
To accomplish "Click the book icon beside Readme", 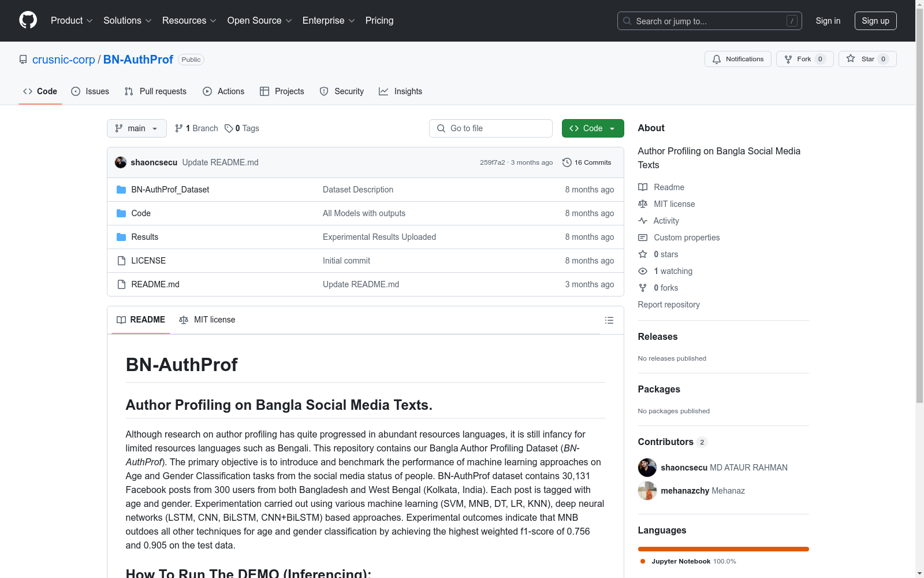I will pos(643,187).
